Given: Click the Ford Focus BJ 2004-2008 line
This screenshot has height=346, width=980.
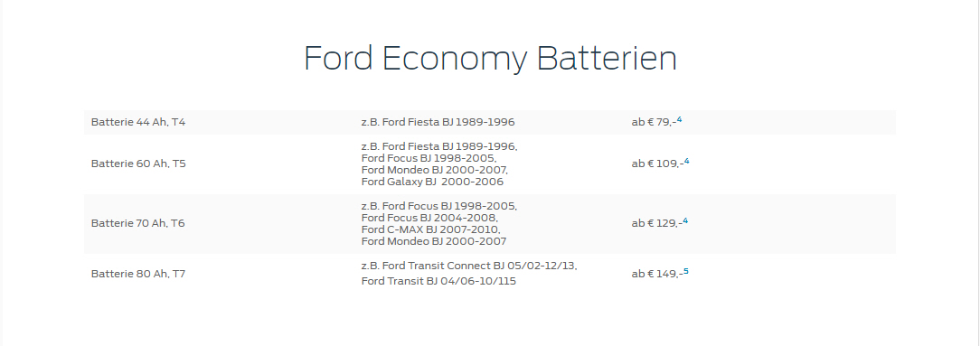Looking at the screenshot, I should click(430, 218).
